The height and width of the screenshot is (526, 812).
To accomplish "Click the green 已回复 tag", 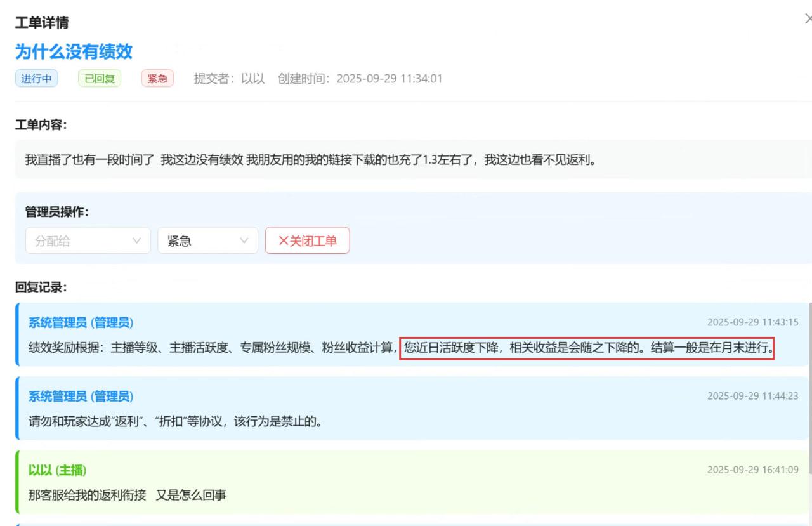I will point(99,79).
